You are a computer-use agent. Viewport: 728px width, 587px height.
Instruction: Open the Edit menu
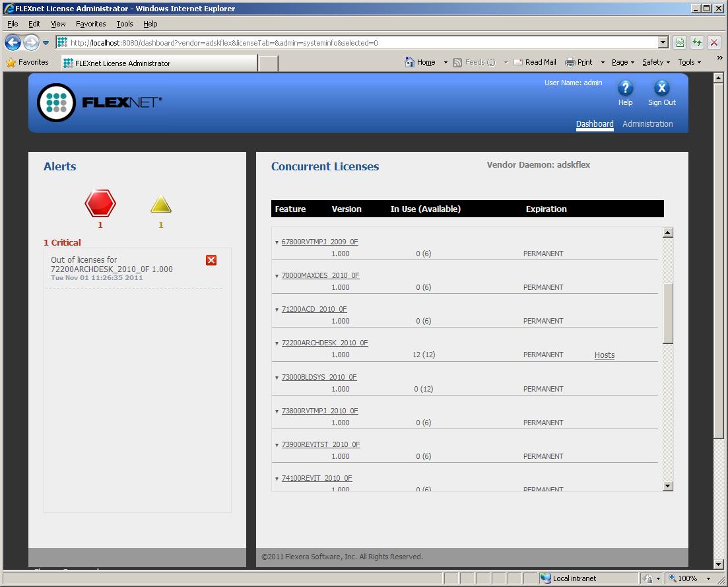(x=34, y=24)
